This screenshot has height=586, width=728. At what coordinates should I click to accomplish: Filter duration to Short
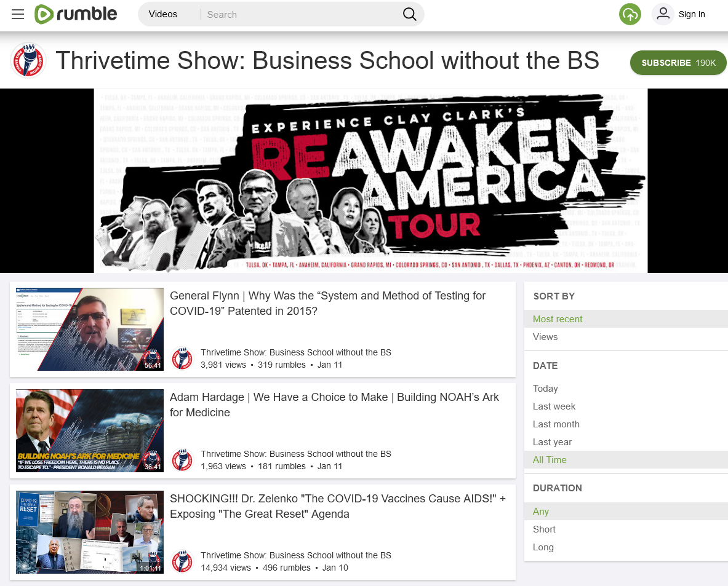626,529
